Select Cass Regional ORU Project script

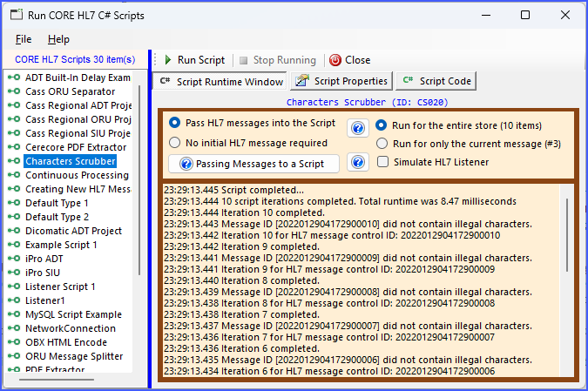78,119
